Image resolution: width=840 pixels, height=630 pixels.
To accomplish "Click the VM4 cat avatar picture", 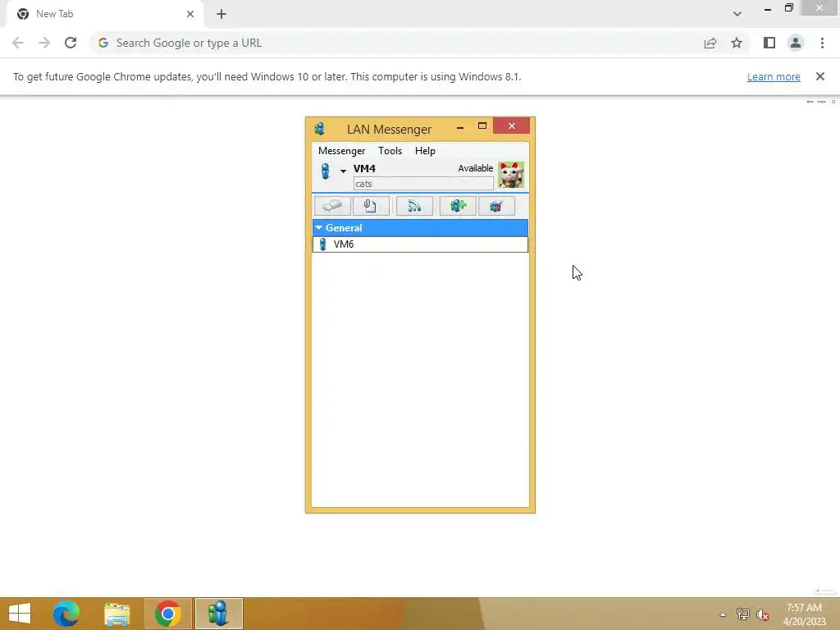I will coord(511,175).
